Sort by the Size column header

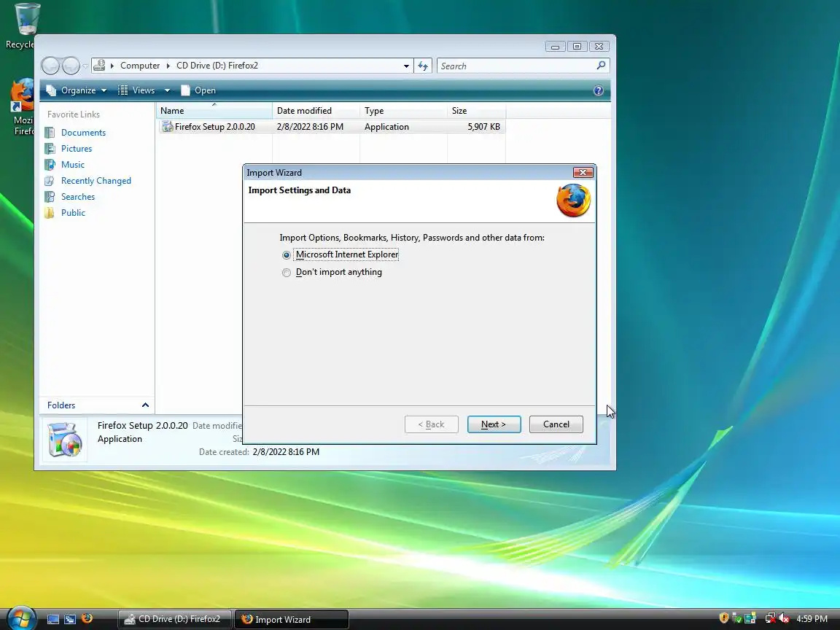pos(476,111)
